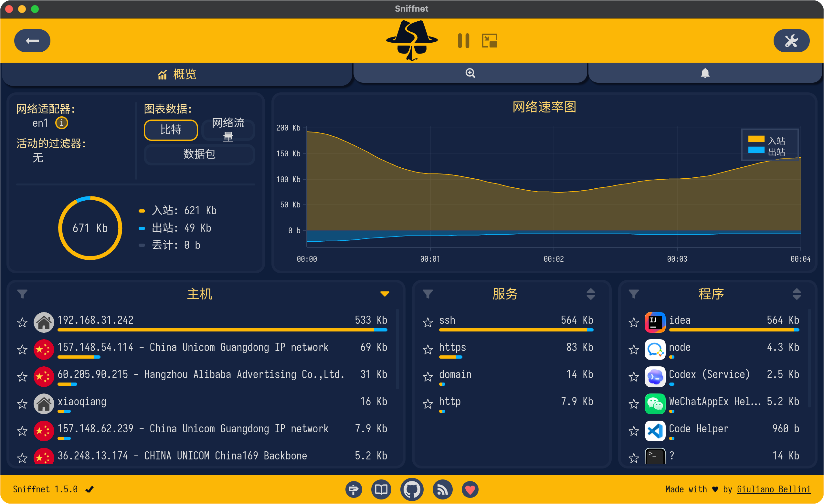The image size is (824, 504).
Task: Click Sniffnet 1.5.0 version text
Action: pyautogui.click(x=45, y=489)
